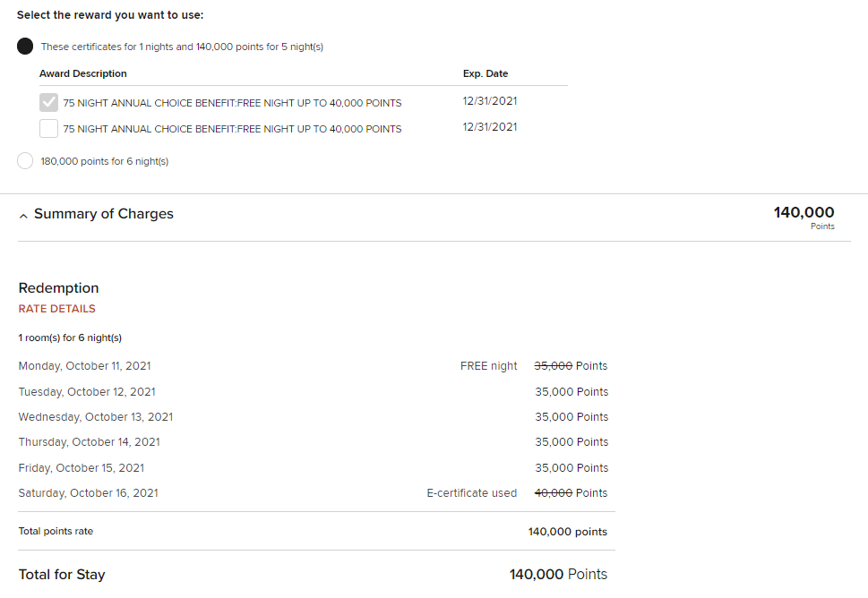Click the Total for Stay label
Viewport: 868px width, 598px height.
pyautogui.click(x=61, y=575)
